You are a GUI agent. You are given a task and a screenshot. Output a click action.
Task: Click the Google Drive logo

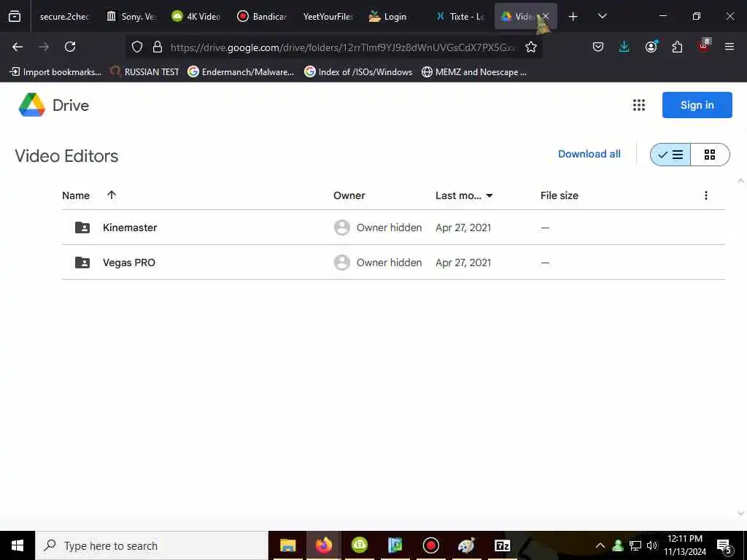32,105
